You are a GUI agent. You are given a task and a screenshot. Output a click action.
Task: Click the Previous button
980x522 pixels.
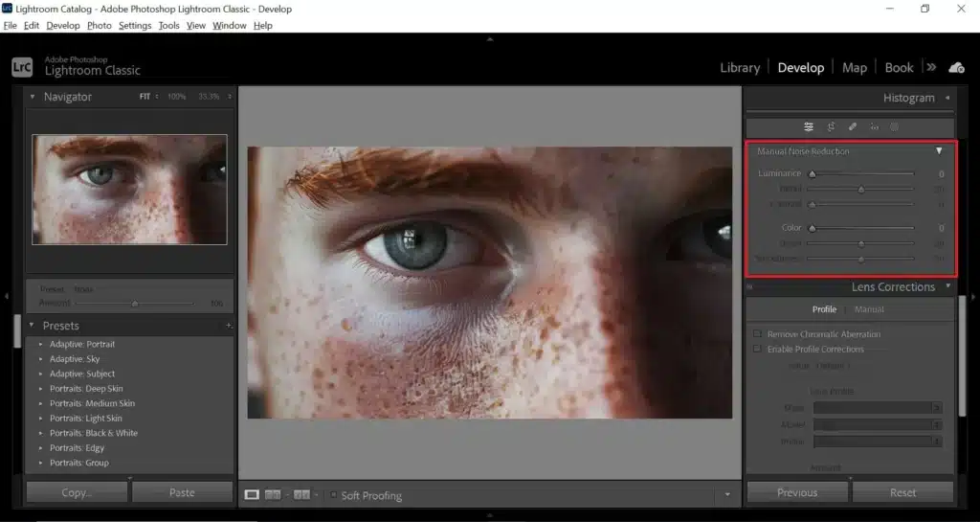(797, 492)
